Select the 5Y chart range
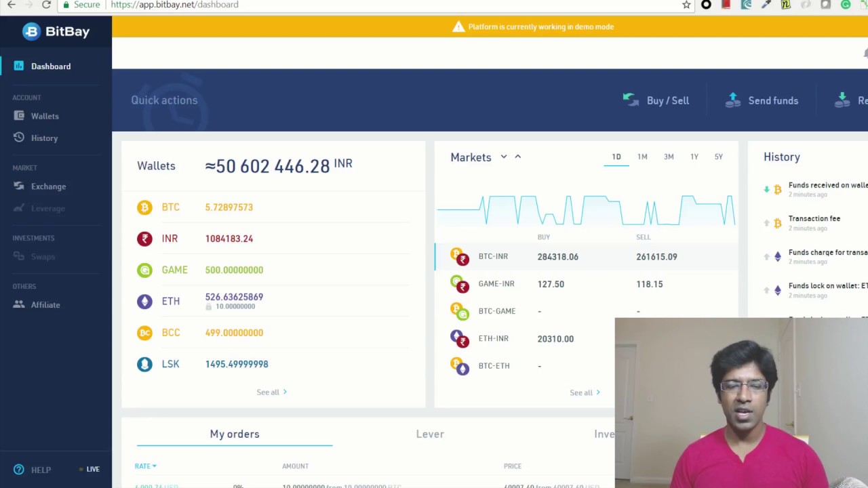Viewport: 868px width, 488px height. 718,157
